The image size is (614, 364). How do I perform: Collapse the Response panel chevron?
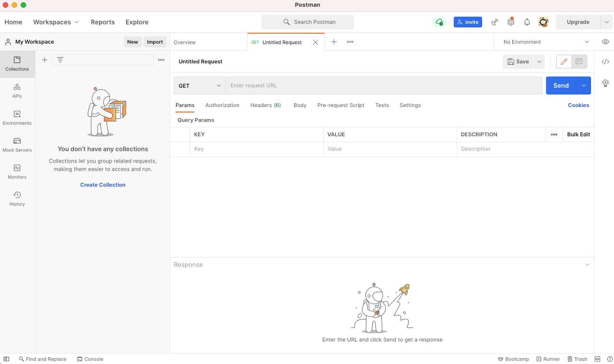[x=587, y=265]
